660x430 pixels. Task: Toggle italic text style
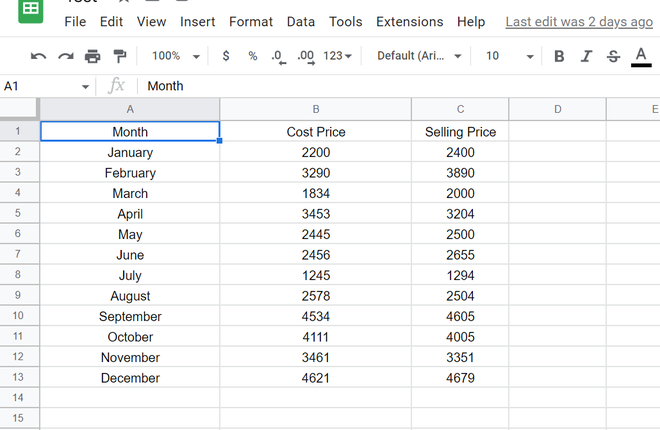click(586, 56)
